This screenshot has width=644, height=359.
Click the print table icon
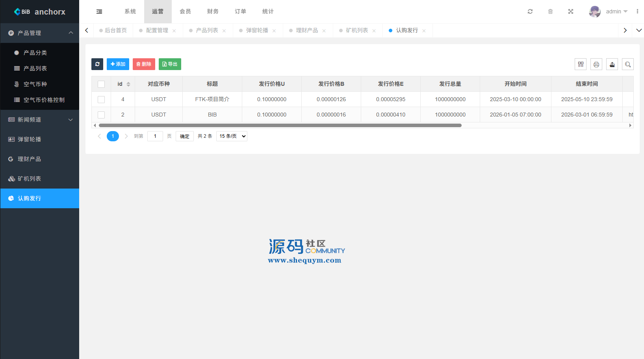(596, 65)
